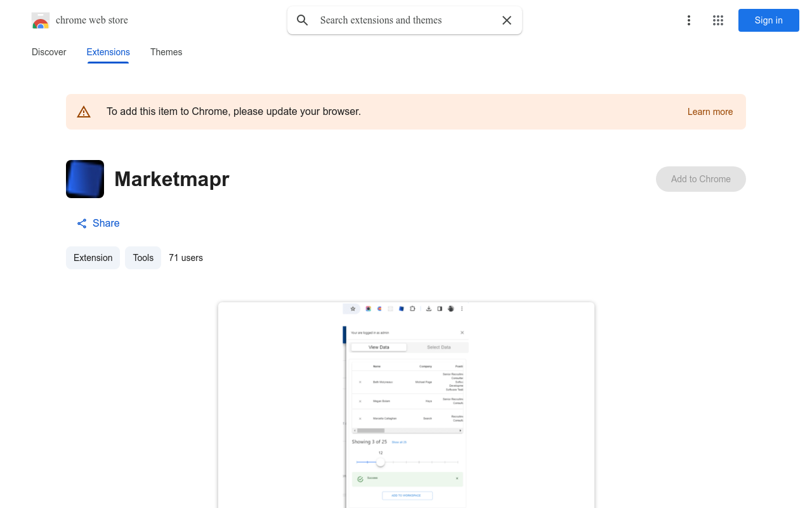The height and width of the screenshot is (508, 812).
Task: Open the Marketmapr screenshot preview
Action: tap(406, 405)
